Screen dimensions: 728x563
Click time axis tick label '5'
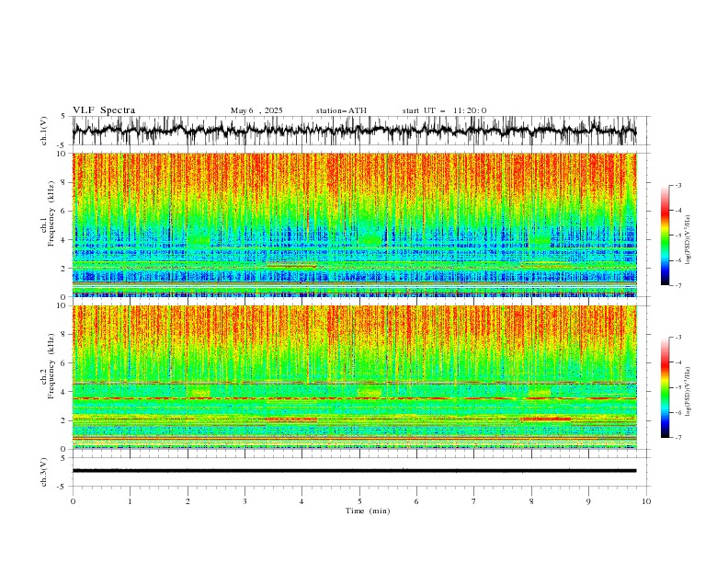pos(359,501)
